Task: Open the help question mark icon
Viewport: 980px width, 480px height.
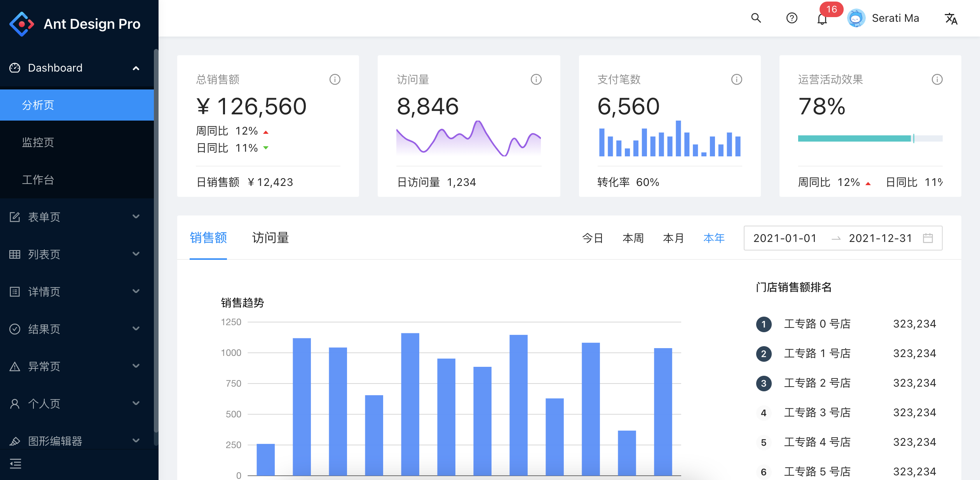Action: [x=792, y=18]
